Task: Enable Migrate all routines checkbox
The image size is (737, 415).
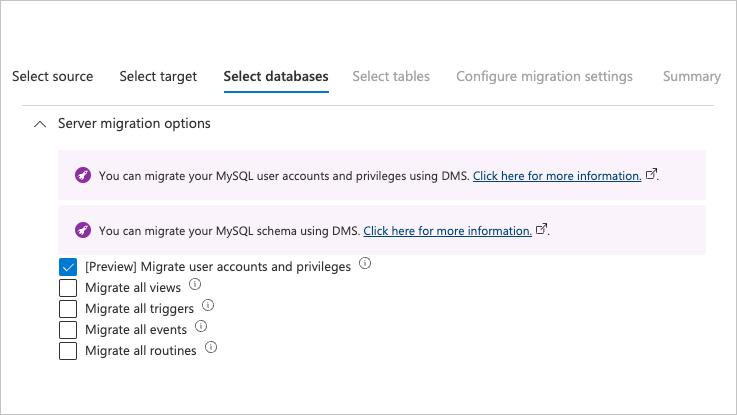Action: click(68, 351)
